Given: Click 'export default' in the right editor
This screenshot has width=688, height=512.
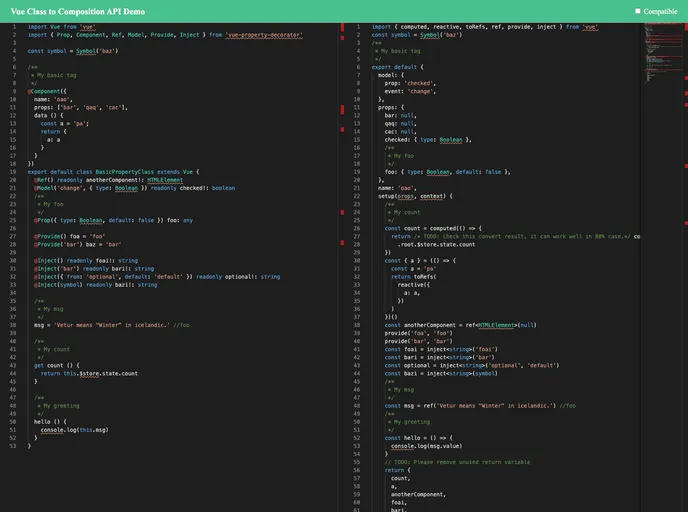Looking at the screenshot, I should 395,66.
